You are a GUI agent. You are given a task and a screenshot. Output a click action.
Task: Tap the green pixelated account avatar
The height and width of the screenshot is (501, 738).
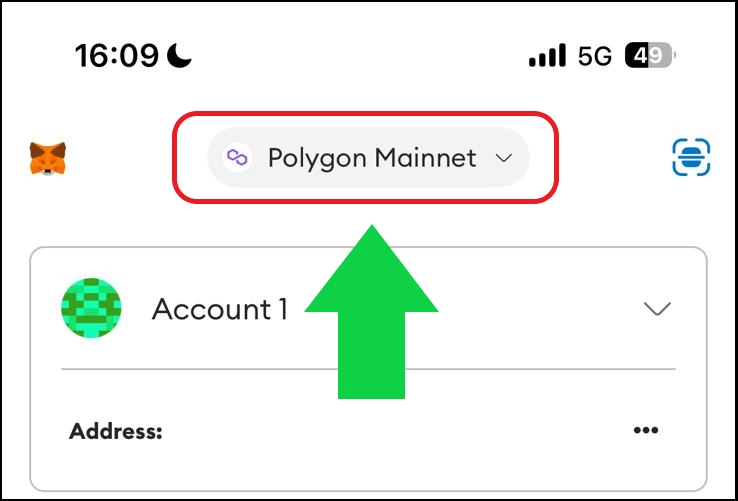pos(91,308)
